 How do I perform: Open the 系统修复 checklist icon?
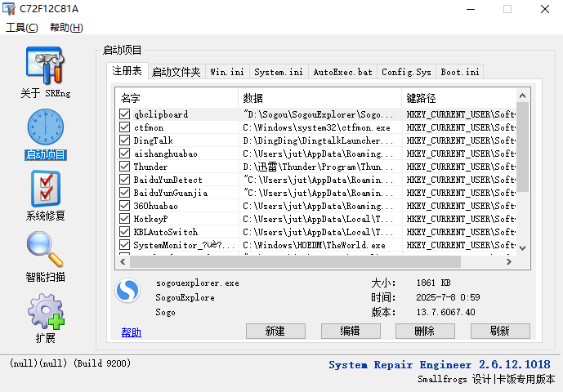click(x=46, y=189)
